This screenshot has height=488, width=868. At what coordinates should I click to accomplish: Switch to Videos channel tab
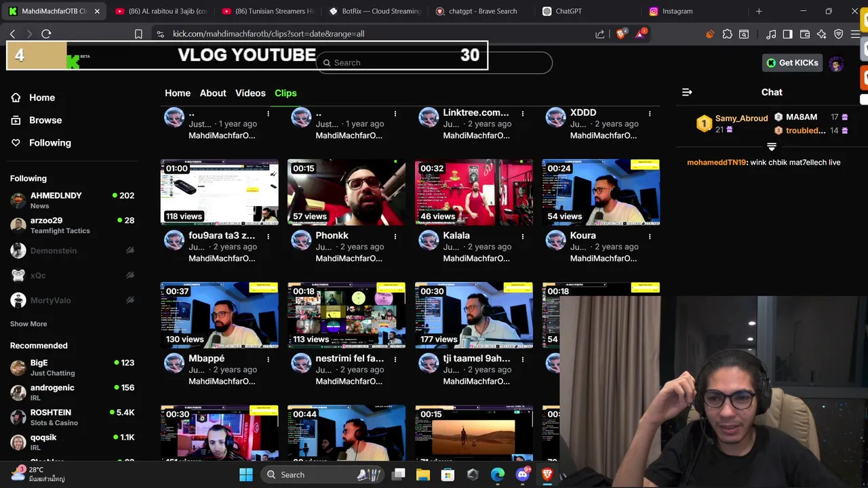250,93
